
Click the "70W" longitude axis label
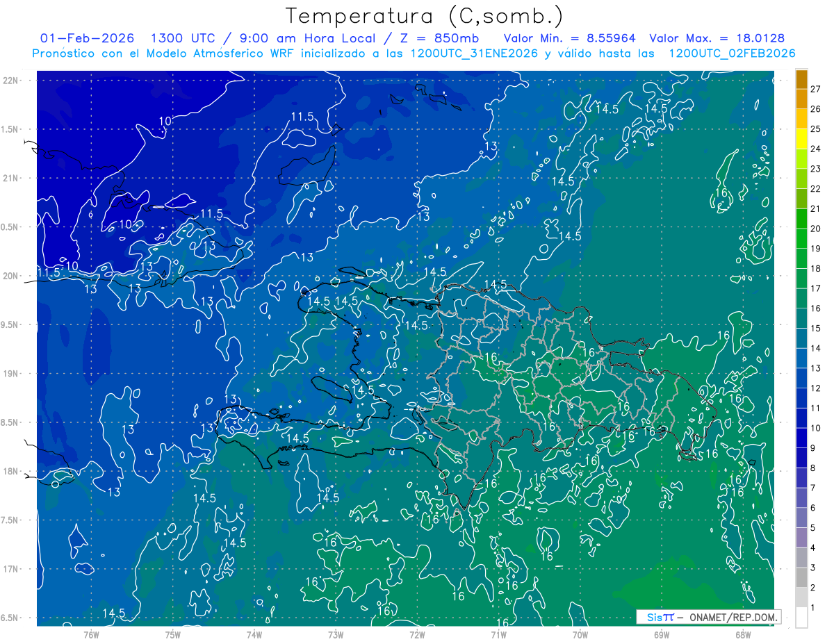click(x=580, y=635)
